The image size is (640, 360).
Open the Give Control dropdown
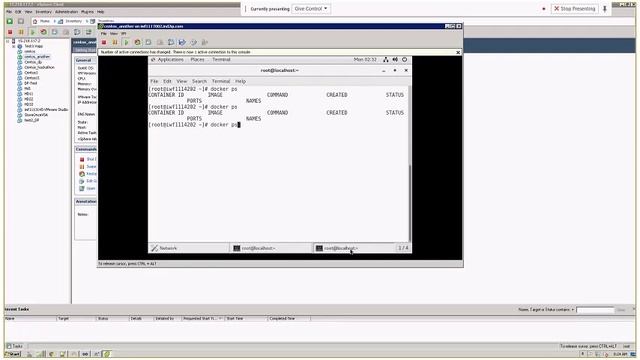click(x=311, y=9)
